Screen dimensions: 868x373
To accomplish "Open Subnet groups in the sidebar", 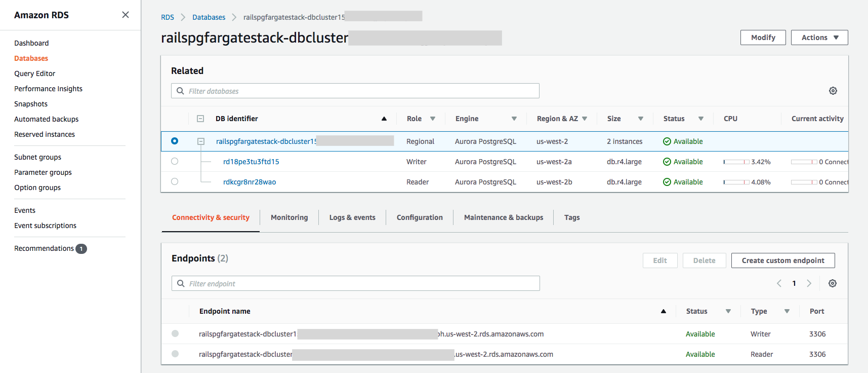I will coord(37,157).
